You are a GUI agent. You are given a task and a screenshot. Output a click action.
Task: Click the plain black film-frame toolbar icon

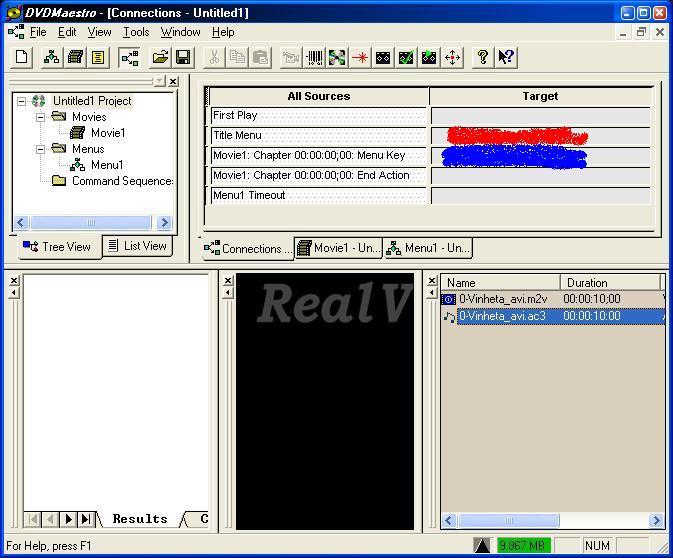point(383,57)
